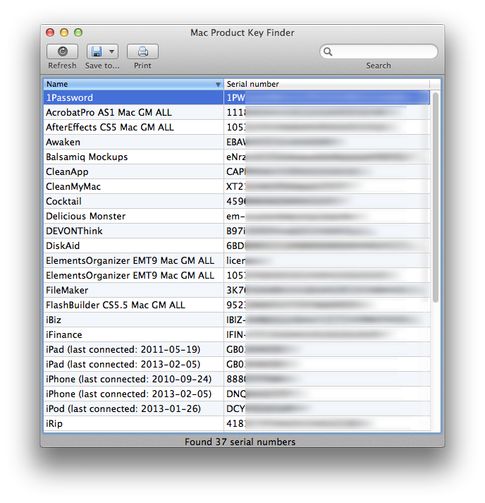The image size is (485, 503).
Task: Click the vertical scrollbar thumb
Action: pyautogui.click(x=435, y=197)
